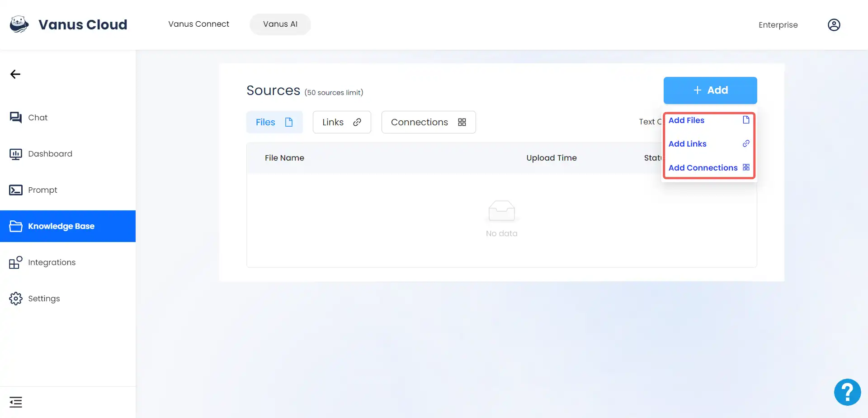
Task: Click the Sources heading
Action: pos(273,90)
